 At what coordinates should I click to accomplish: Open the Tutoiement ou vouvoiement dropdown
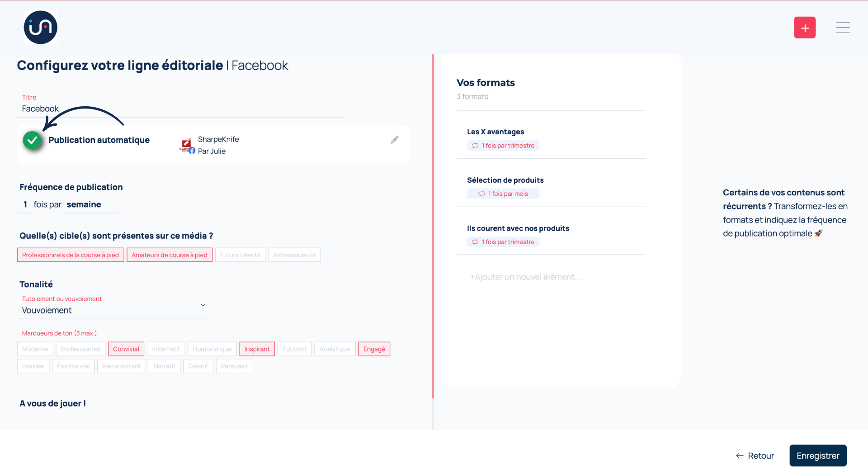coord(112,306)
